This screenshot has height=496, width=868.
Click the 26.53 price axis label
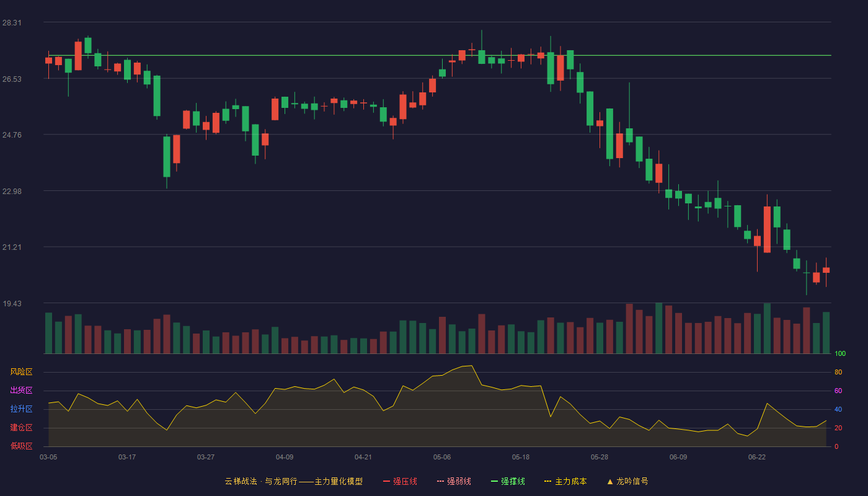12,79
